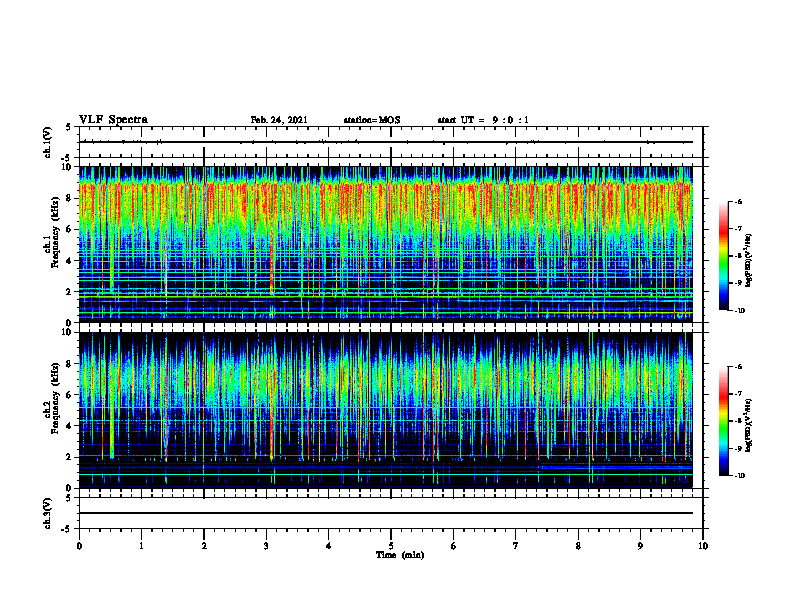The image size is (792, 612).
Task: Click the ch.1 voltage waveform trace
Action: pos(386,142)
